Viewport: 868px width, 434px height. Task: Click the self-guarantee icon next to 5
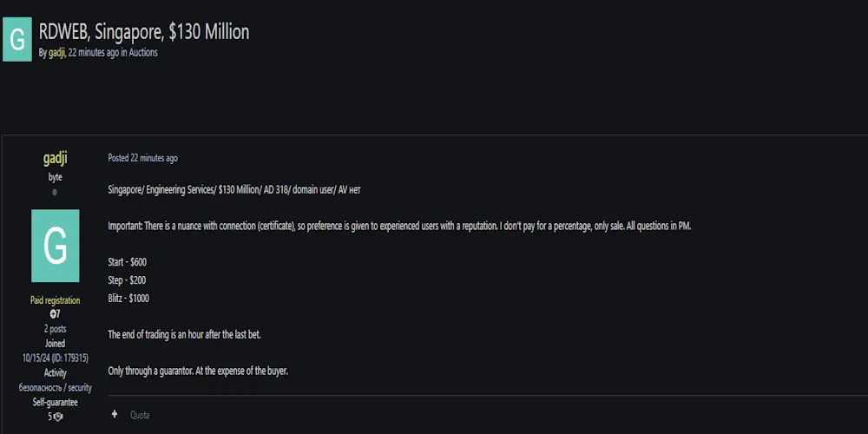pos(58,417)
